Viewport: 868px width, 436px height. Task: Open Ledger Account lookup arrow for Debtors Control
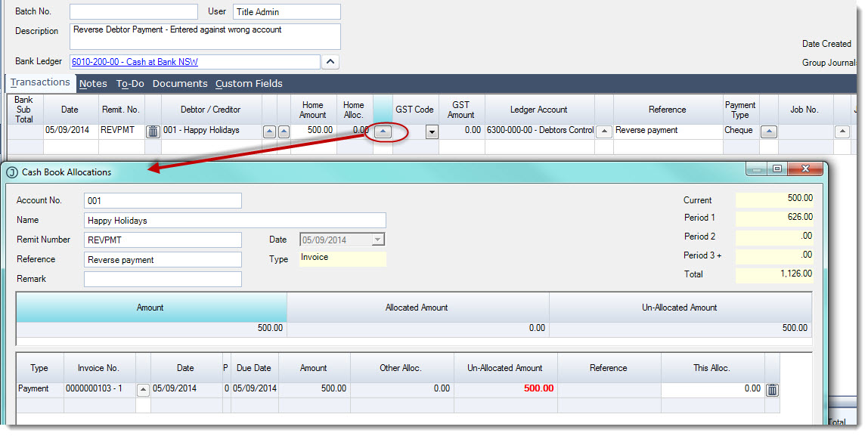(604, 131)
